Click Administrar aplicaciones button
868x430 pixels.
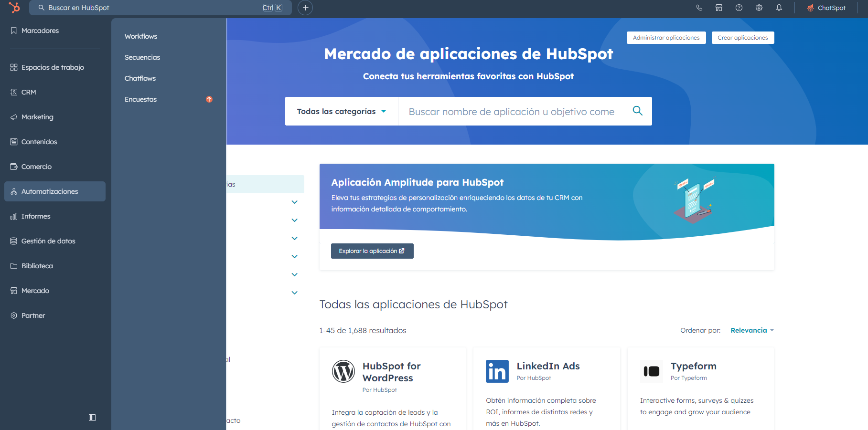[666, 38]
